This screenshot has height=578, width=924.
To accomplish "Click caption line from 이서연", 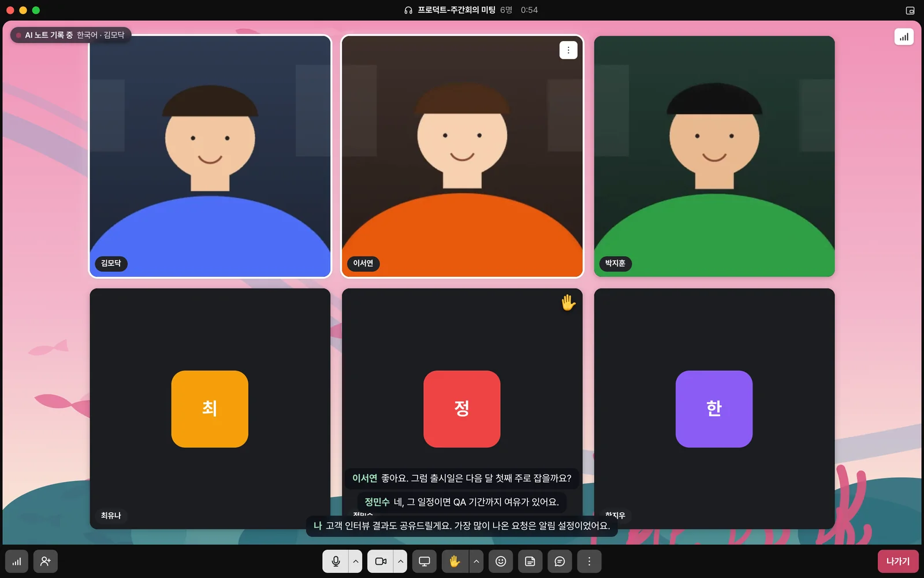I will point(462,479).
